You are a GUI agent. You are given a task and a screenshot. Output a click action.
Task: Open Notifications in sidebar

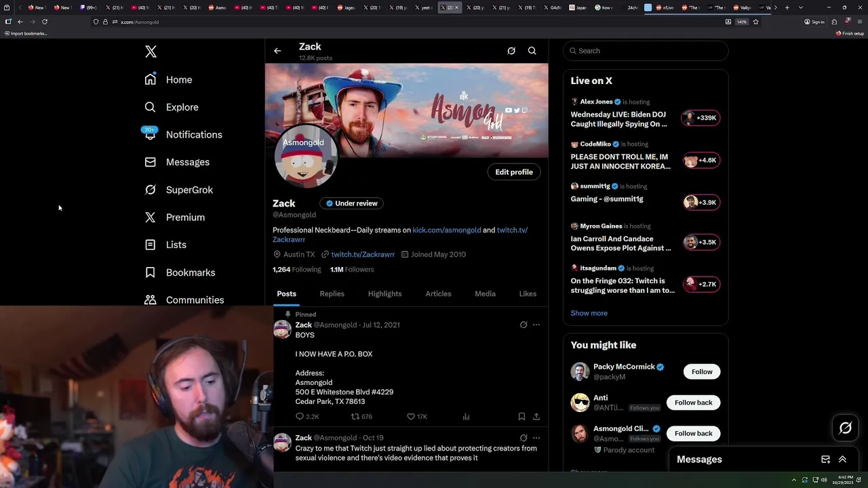[183, 134]
